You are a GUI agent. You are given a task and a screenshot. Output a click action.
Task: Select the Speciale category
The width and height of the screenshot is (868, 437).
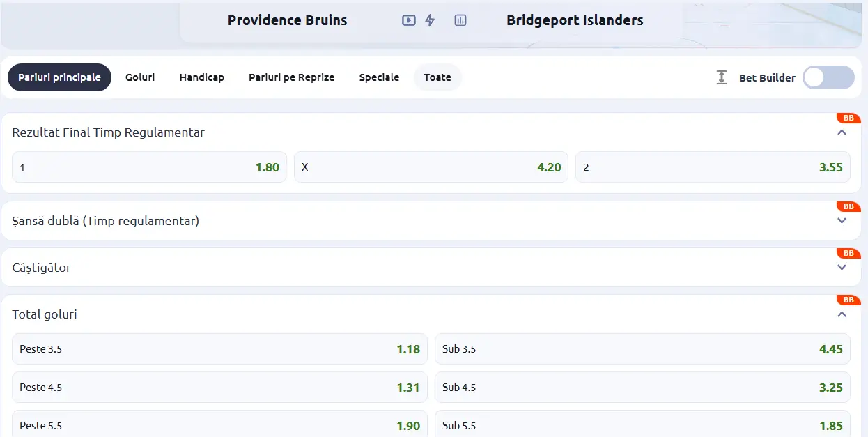[379, 77]
